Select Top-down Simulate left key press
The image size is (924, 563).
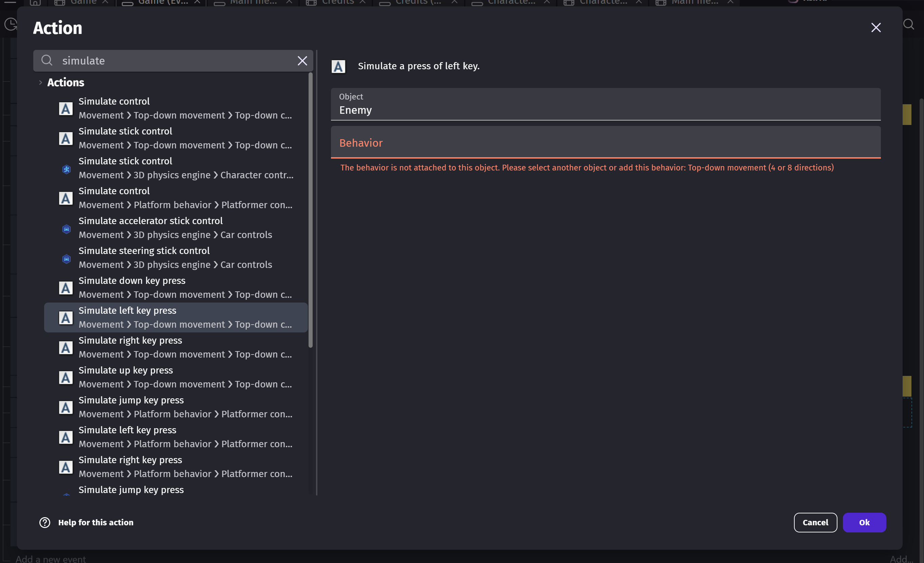(176, 317)
